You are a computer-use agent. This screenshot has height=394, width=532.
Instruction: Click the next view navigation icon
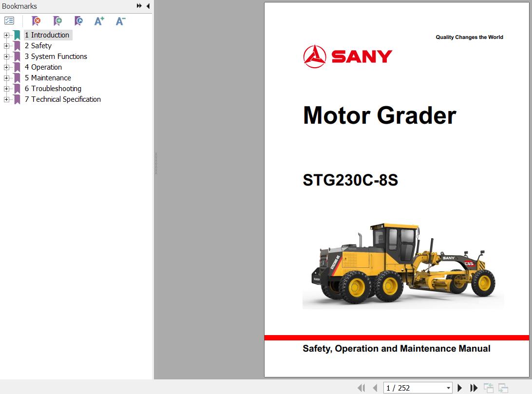(503, 388)
